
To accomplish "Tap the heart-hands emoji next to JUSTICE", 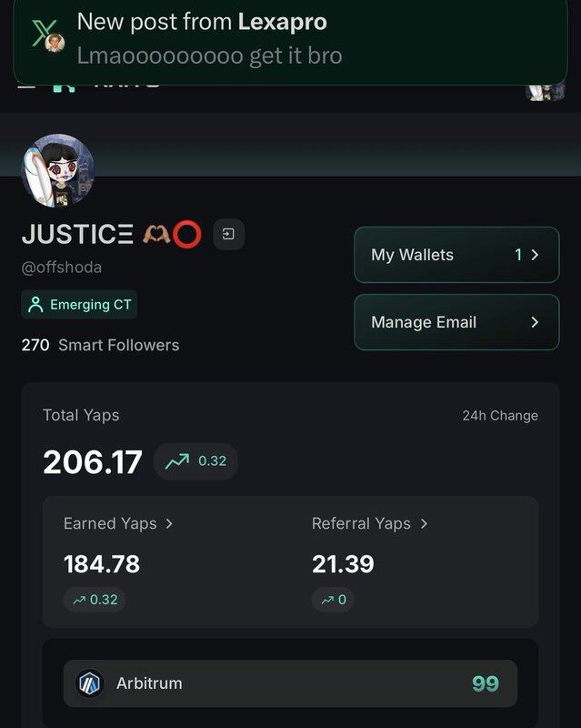I will (155, 235).
